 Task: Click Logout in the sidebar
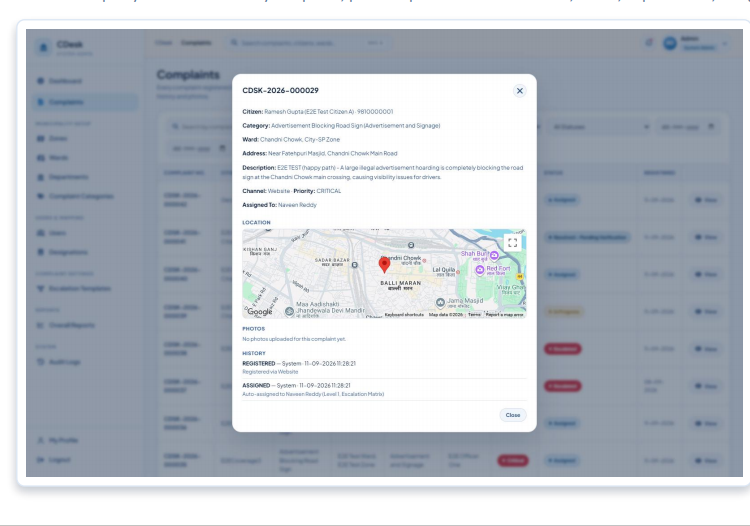tap(86, 460)
